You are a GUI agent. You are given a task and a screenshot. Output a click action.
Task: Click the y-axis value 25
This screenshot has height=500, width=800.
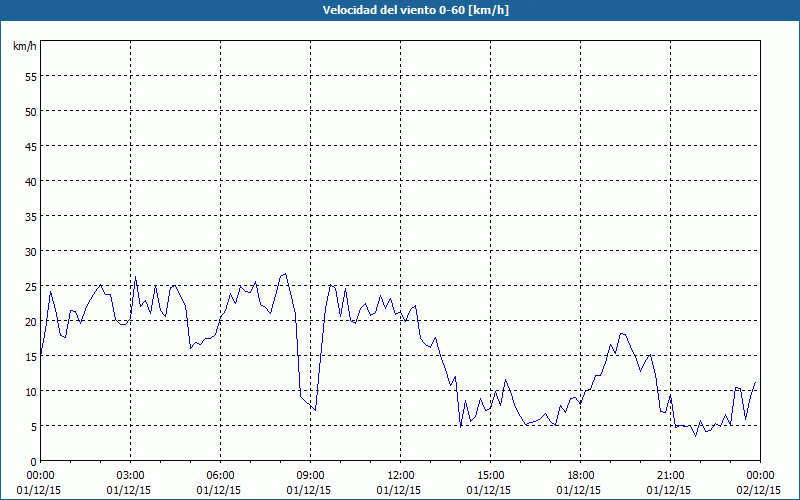pyautogui.click(x=31, y=287)
